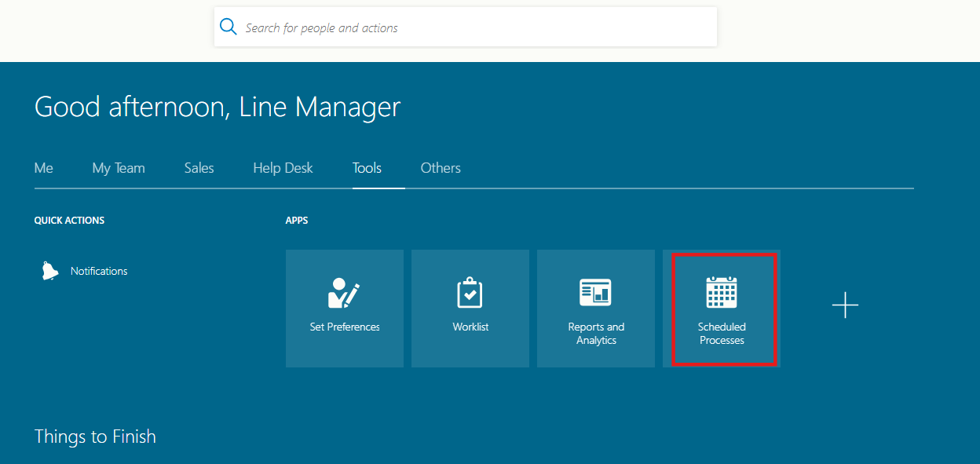
Task: Click the search magnifier icon
Action: coord(228,26)
